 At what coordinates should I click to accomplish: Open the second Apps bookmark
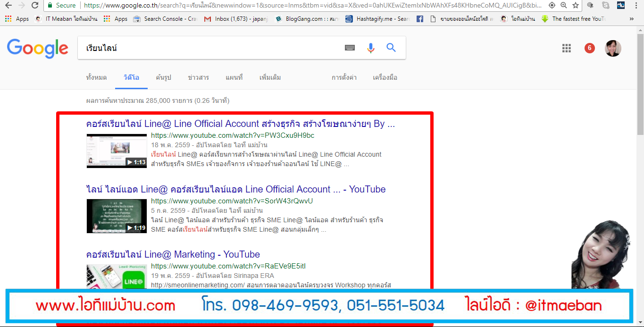(116, 19)
